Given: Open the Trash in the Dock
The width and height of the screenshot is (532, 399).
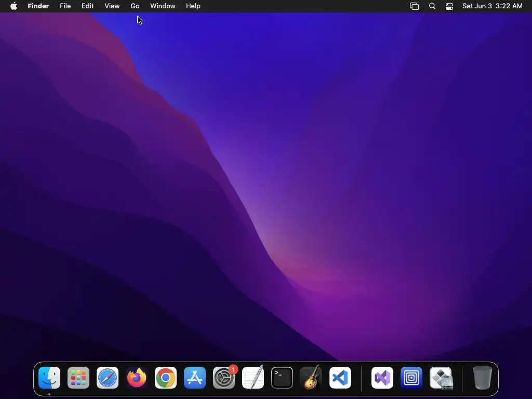Looking at the screenshot, I should (482, 378).
